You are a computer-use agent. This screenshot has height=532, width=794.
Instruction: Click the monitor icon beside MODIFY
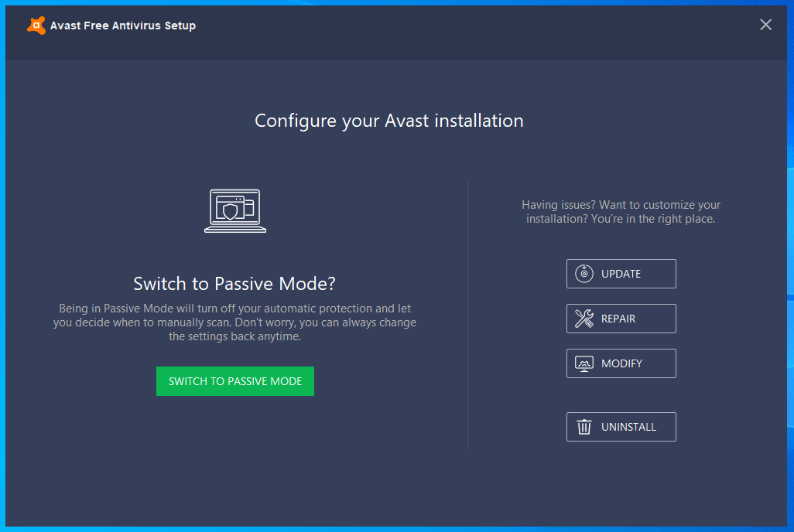584,363
